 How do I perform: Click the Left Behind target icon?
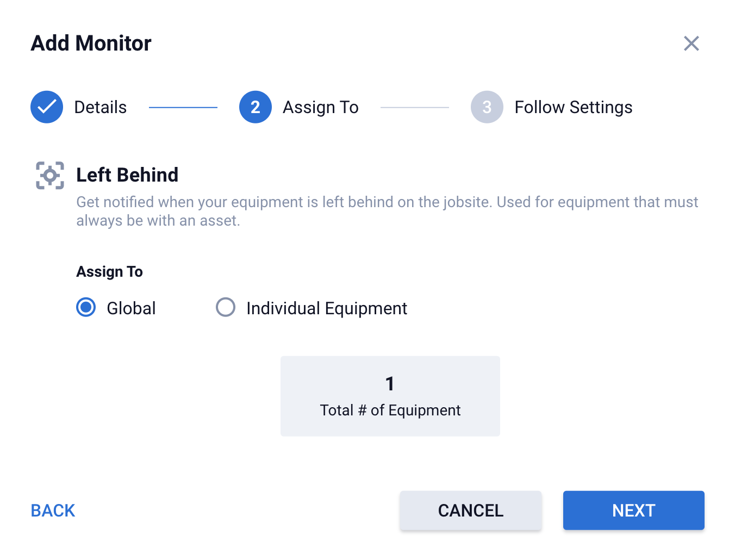tap(50, 176)
